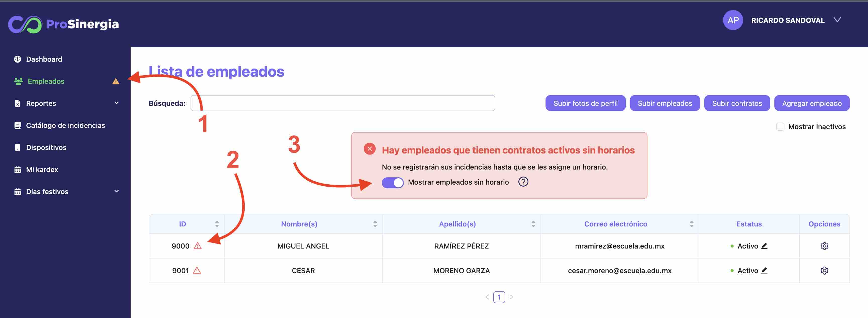Viewport: 868px width, 318px height.
Task: Click the Dashboard palette icon
Action: click(x=18, y=59)
